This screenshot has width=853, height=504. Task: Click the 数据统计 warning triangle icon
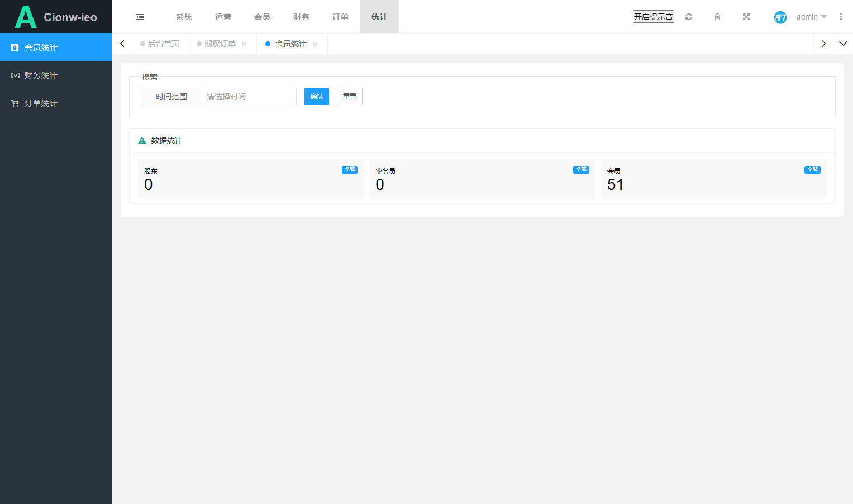142,141
